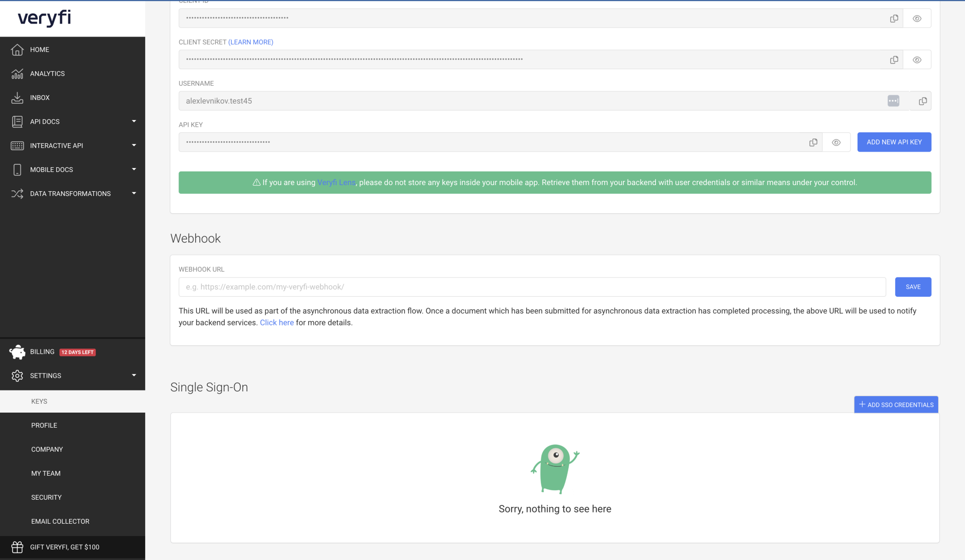Copy the Username field
This screenshot has width=965, height=560.
(x=922, y=101)
